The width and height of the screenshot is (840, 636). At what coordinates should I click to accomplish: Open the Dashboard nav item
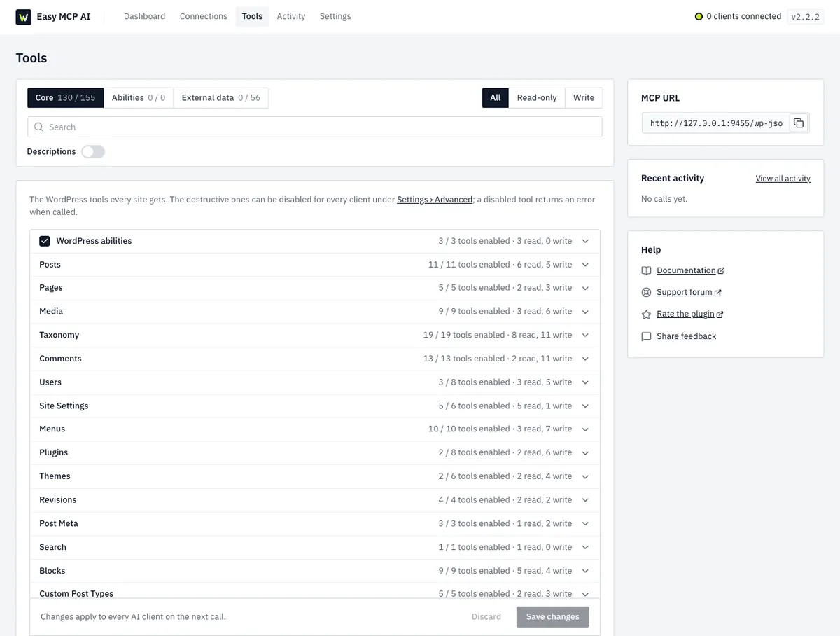click(144, 16)
